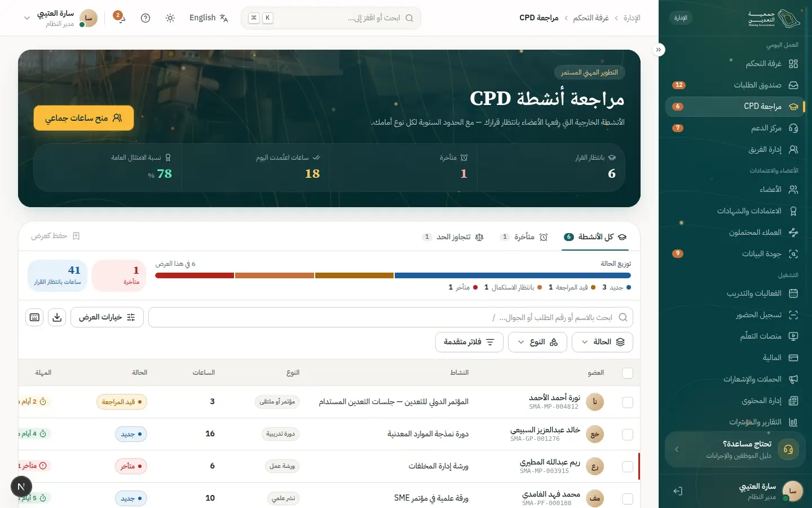Open خيارات العرض view options
Screen dimensions: 812x508
click(x=107, y=317)
